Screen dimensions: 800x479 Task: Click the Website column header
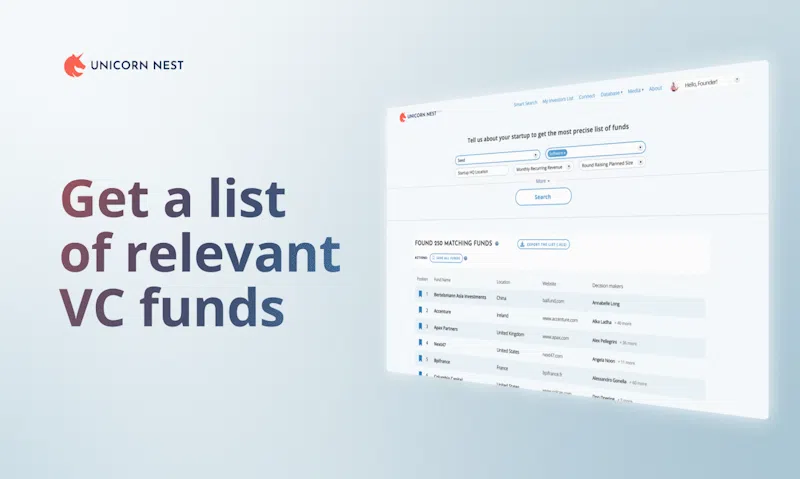click(549, 284)
